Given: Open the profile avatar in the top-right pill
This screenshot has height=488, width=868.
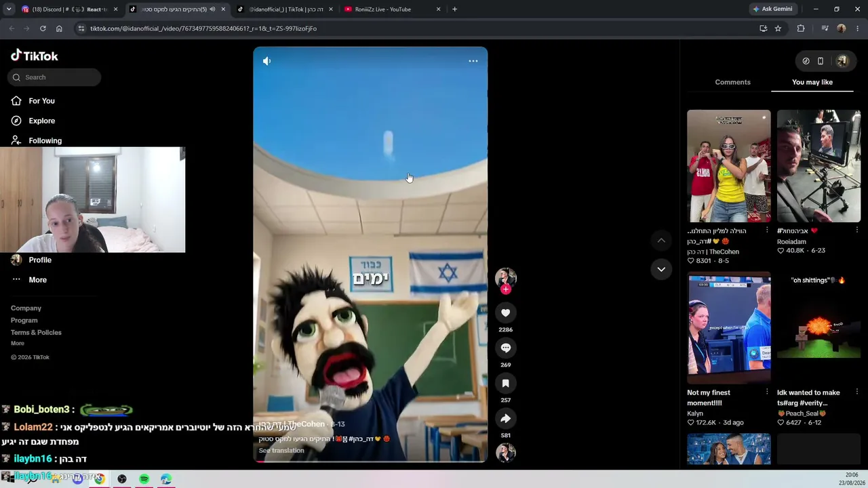Looking at the screenshot, I should click(842, 61).
